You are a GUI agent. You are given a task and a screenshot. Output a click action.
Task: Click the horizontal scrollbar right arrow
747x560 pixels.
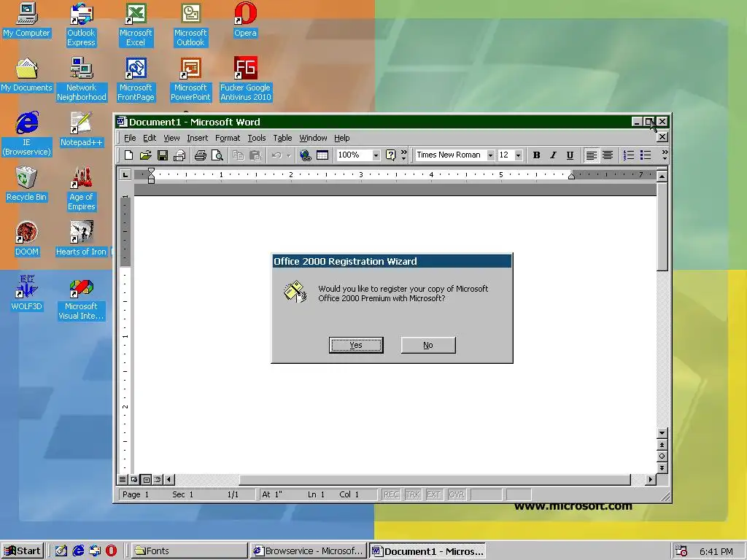tap(651, 480)
